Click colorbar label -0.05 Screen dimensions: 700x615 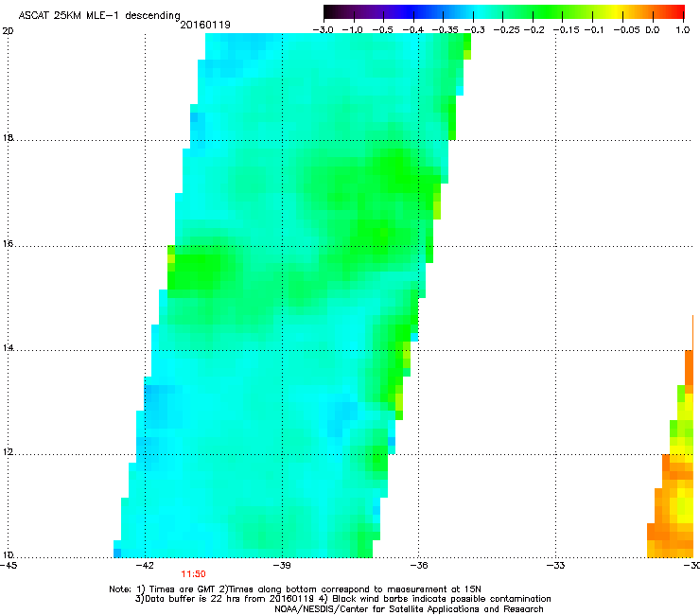627,30
